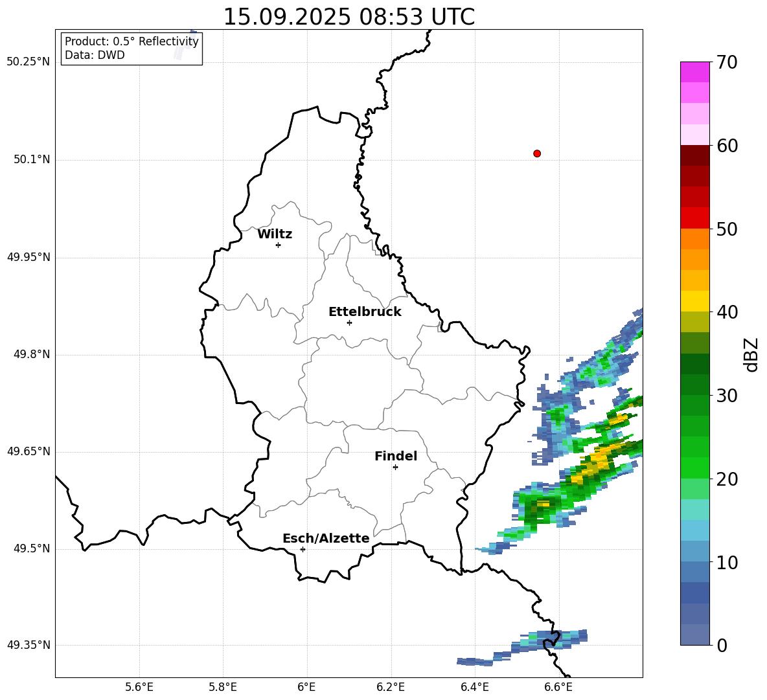This screenshot has width=767, height=700.
Task: Click the 50.25°N latitude tick label
Action: pyautogui.click(x=29, y=62)
